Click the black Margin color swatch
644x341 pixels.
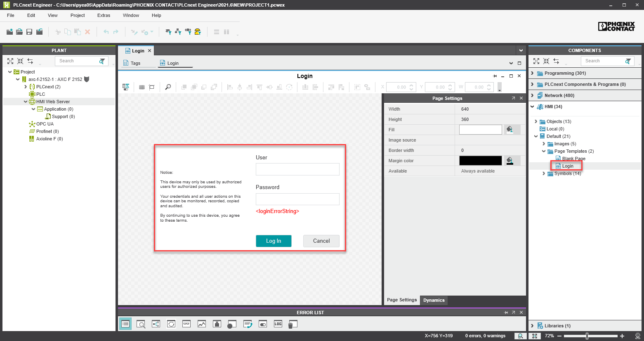coord(481,161)
